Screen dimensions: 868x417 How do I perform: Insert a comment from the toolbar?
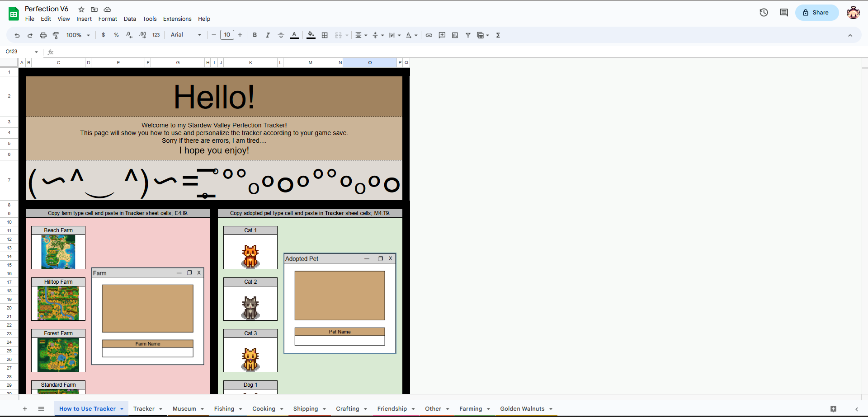pyautogui.click(x=442, y=35)
